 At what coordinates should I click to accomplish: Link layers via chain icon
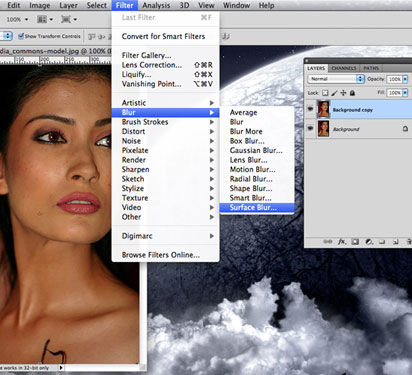coord(328,242)
